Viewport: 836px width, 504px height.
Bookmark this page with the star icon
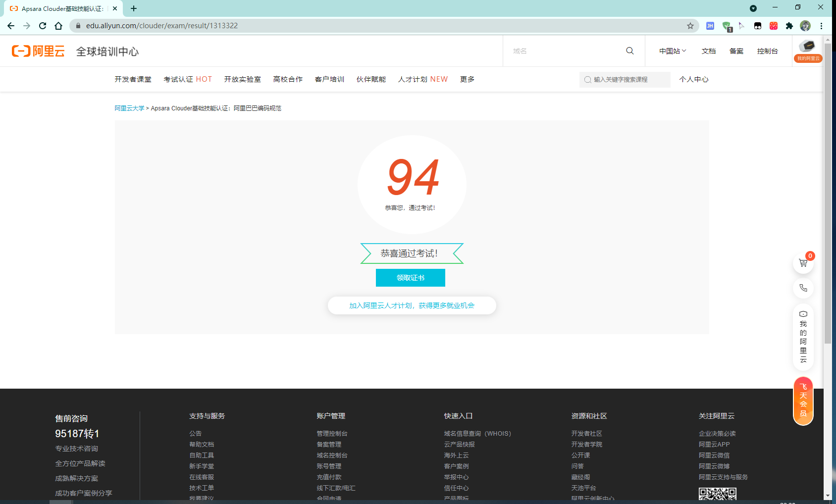690,26
